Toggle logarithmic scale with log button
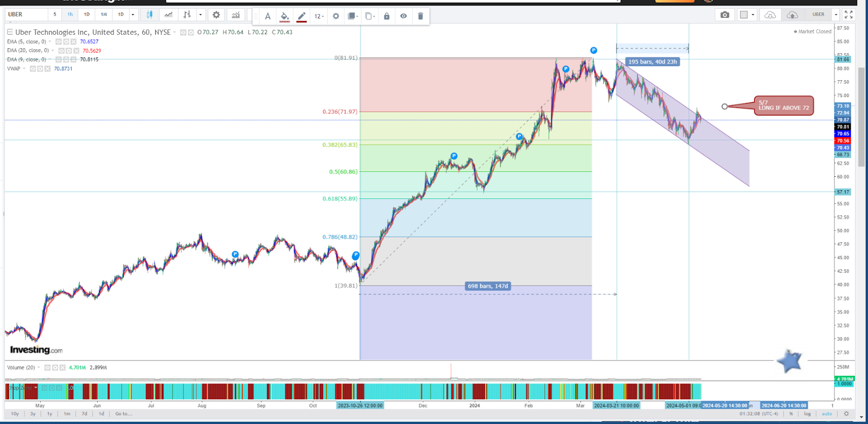 (x=807, y=414)
